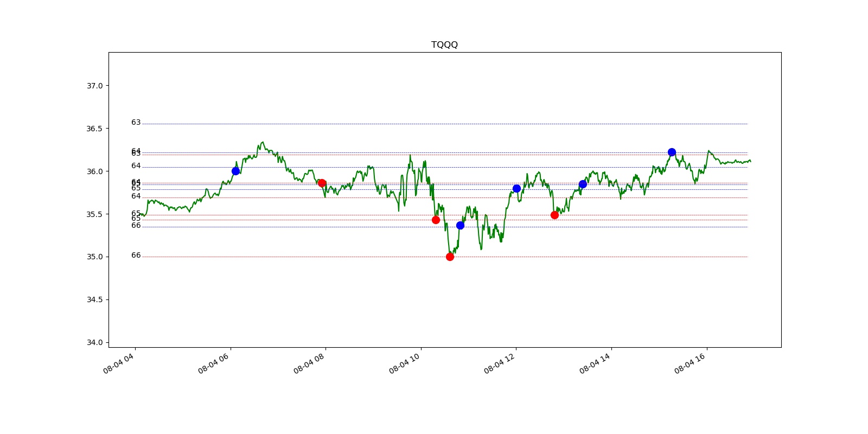The width and height of the screenshot is (868, 434).
Task: Click the 64 label just above the 36.0 level
Action: pos(136,165)
